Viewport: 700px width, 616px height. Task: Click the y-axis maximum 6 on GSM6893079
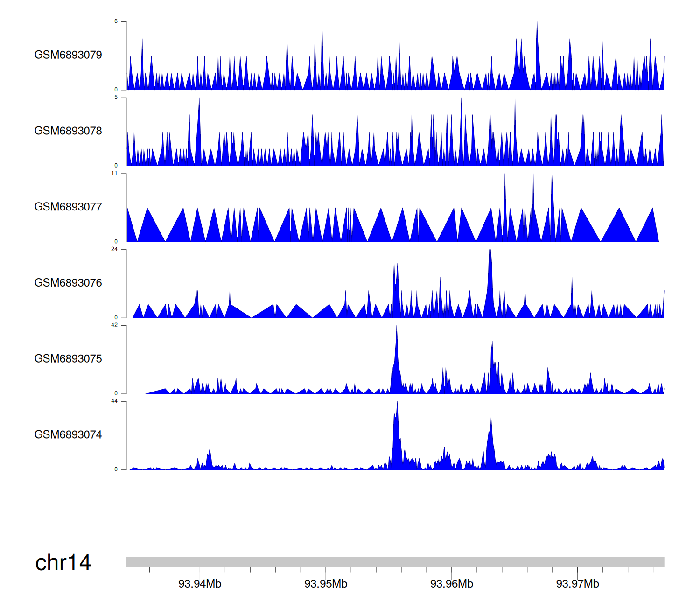tap(116, 21)
